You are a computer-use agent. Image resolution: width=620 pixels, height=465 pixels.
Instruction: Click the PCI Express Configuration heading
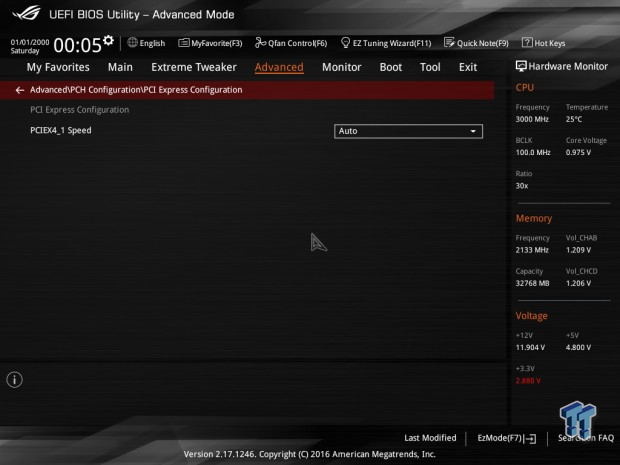(79, 110)
